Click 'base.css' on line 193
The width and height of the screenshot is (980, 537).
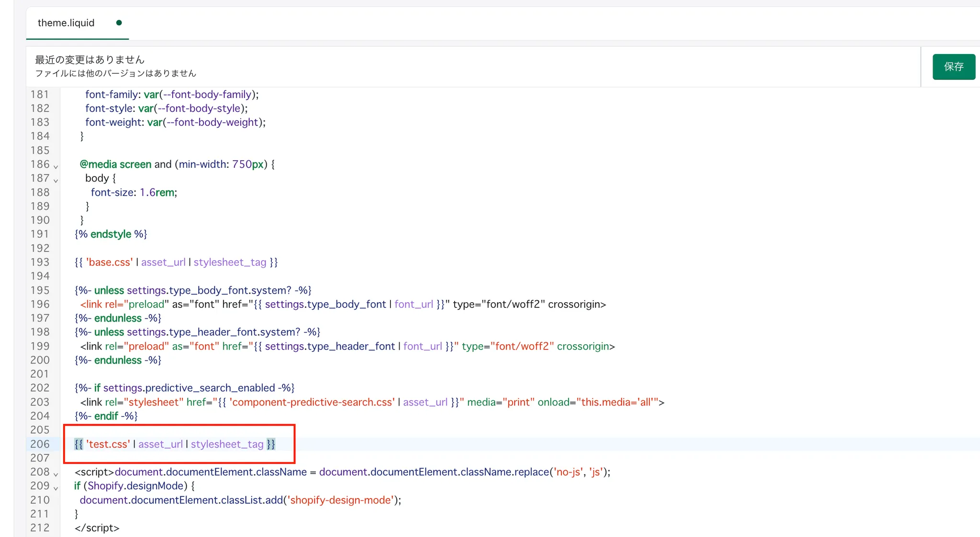tap(110, 262)
